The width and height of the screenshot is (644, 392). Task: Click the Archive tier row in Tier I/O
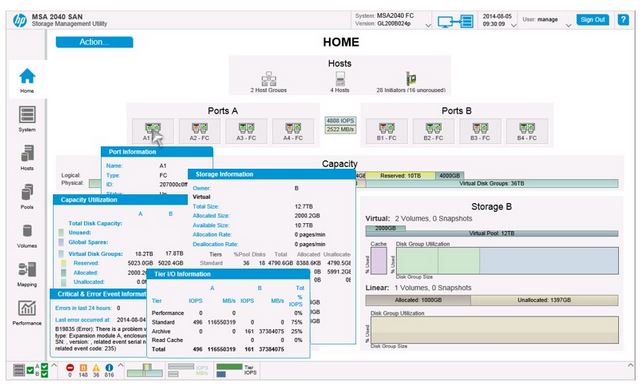click(x=228, y=331)
